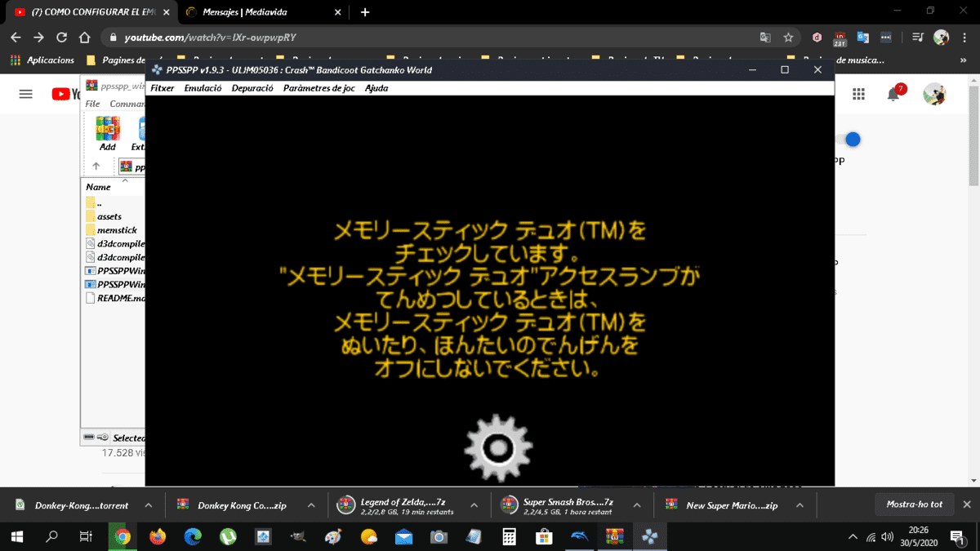Close the Mensajes Mediavida tab
Image resolution: width=980 pixels, height=551 pixels.
(x=337, y=12)
